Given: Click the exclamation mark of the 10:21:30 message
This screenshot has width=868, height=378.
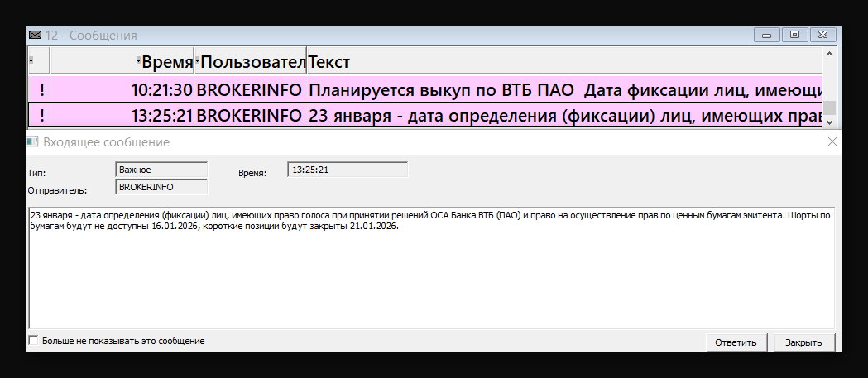Looking at the screenshot, I should pos(42,90).
